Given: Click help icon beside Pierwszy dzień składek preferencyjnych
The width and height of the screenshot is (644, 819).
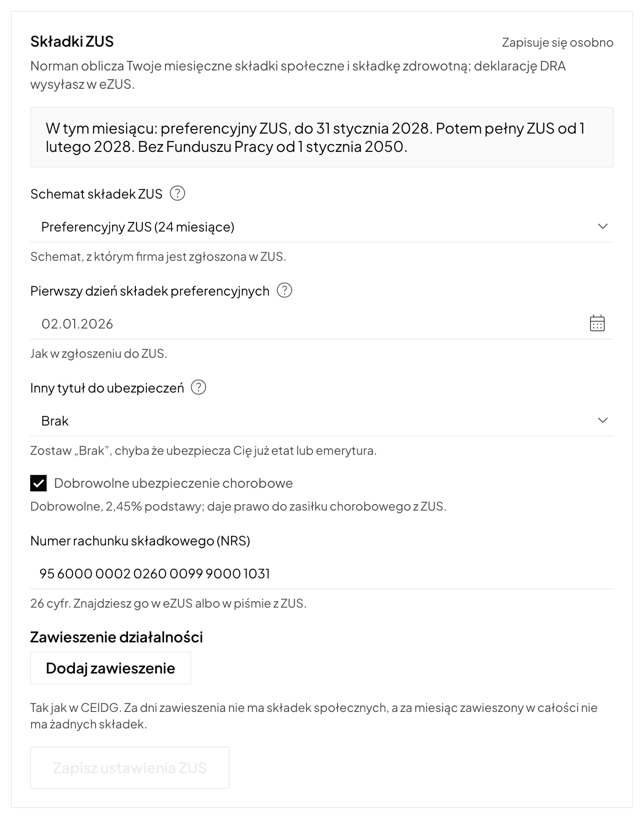Looking at the screenshot, I should [284, 291].
